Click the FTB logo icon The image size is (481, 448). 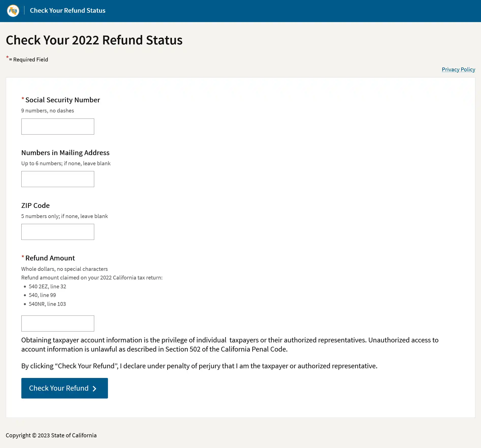pyautogui.click(x=13, y=11)
